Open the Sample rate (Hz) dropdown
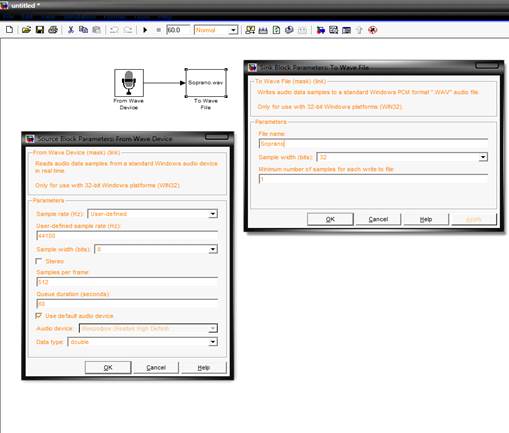This screenshot has height=433, width=509. [x=152, y=214]
